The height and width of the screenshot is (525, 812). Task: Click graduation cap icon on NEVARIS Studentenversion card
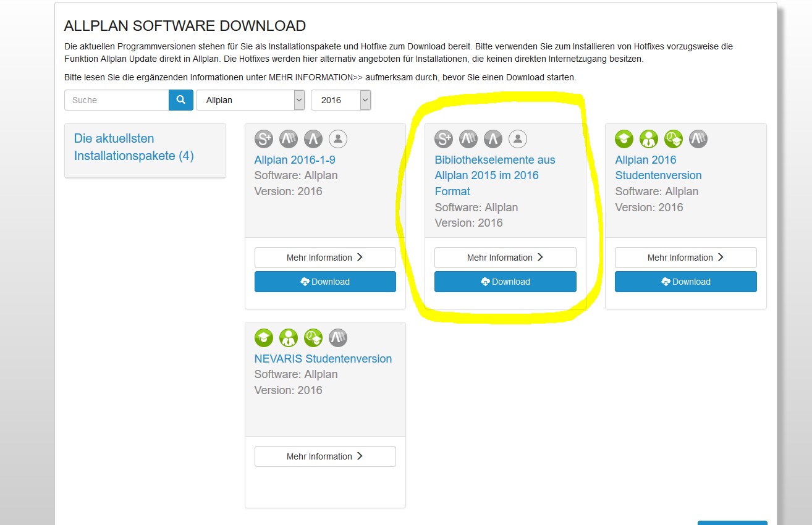coord(264,338)
